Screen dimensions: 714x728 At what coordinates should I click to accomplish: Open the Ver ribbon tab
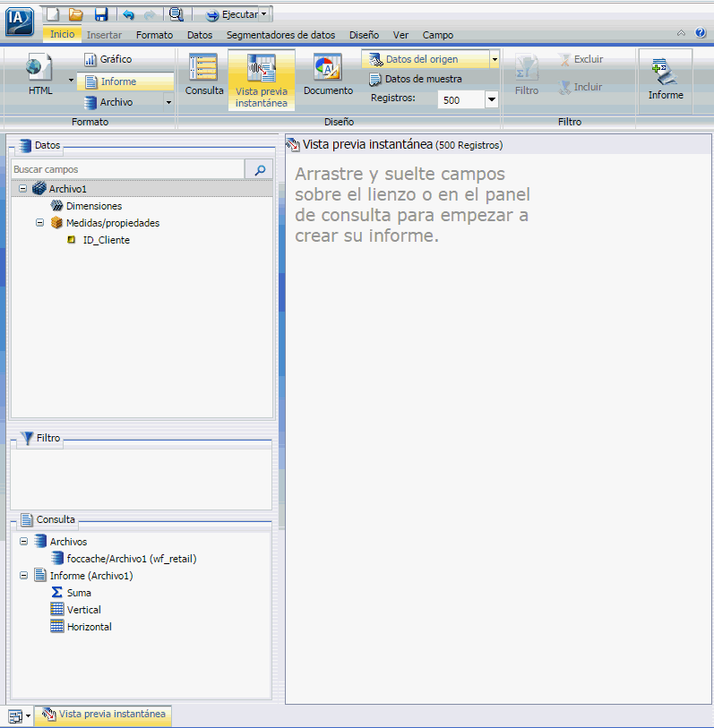click(400, 35)
